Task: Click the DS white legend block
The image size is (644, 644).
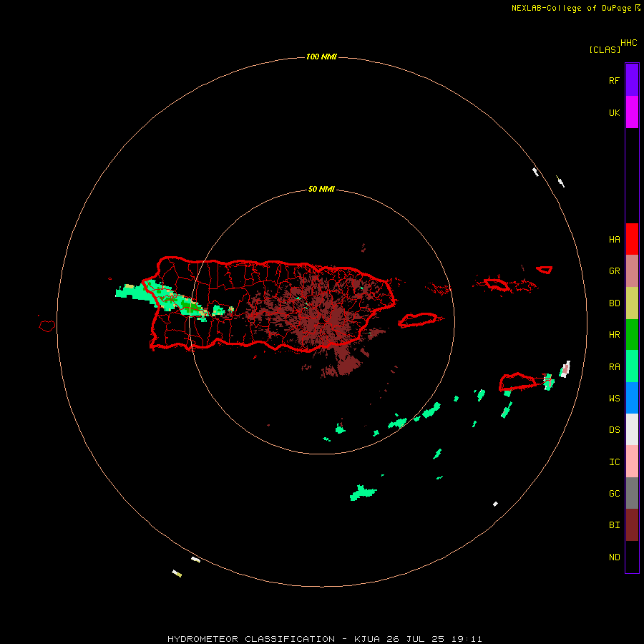Action: 632,429
